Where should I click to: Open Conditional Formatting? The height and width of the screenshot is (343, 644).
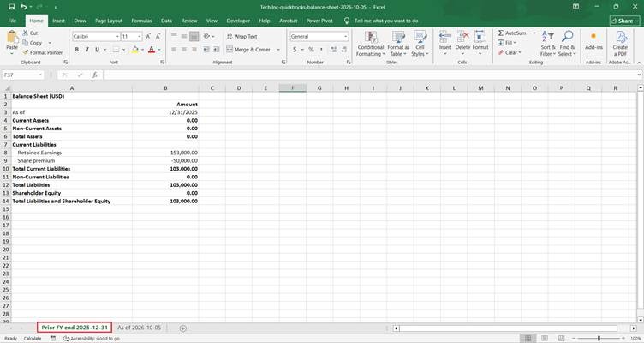point(371,44)
